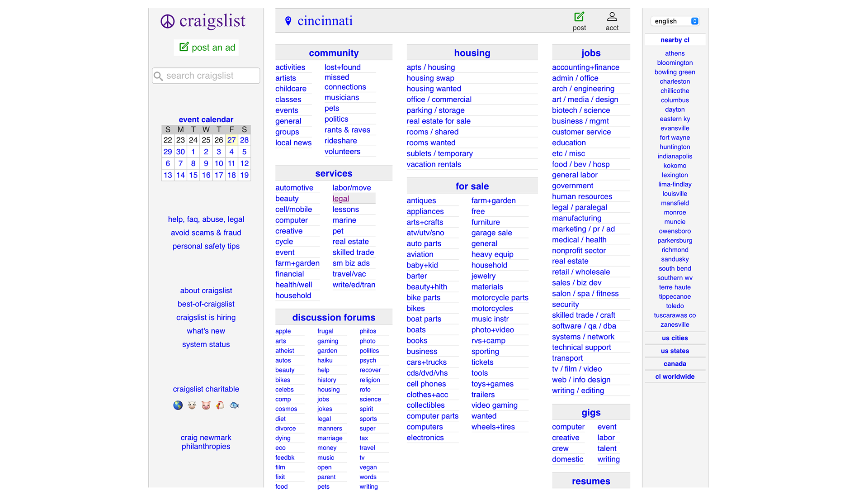Click the fish emoji under craigslist charitable
Screen dimensions: 868x491
tap(234, 405)
